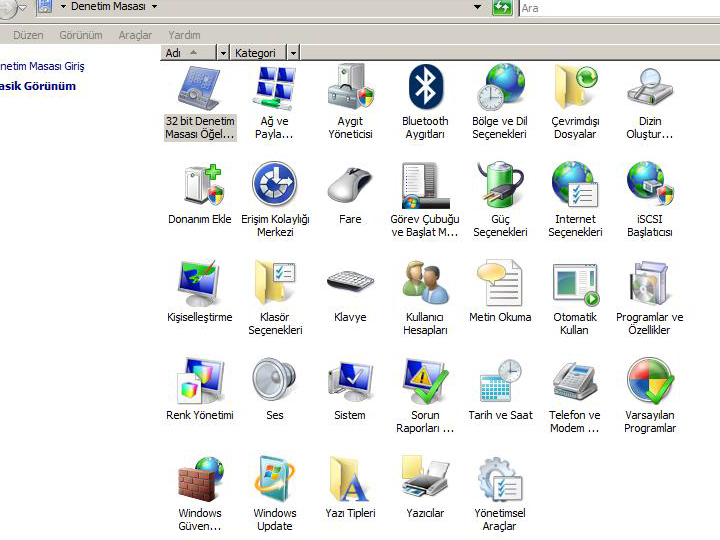Open Yazıcılar printers icon
This screenshot has width=720, height=540.
tap(425, 480)
